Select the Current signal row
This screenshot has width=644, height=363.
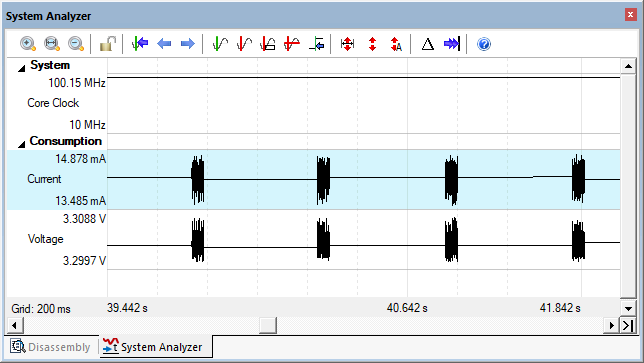(x=313, y=179)
